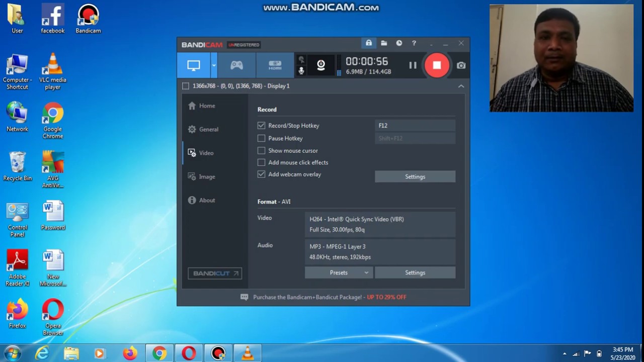Open the User folder desktop icon
Viewport: 644px width, 362px height.
tap(17, 19)
